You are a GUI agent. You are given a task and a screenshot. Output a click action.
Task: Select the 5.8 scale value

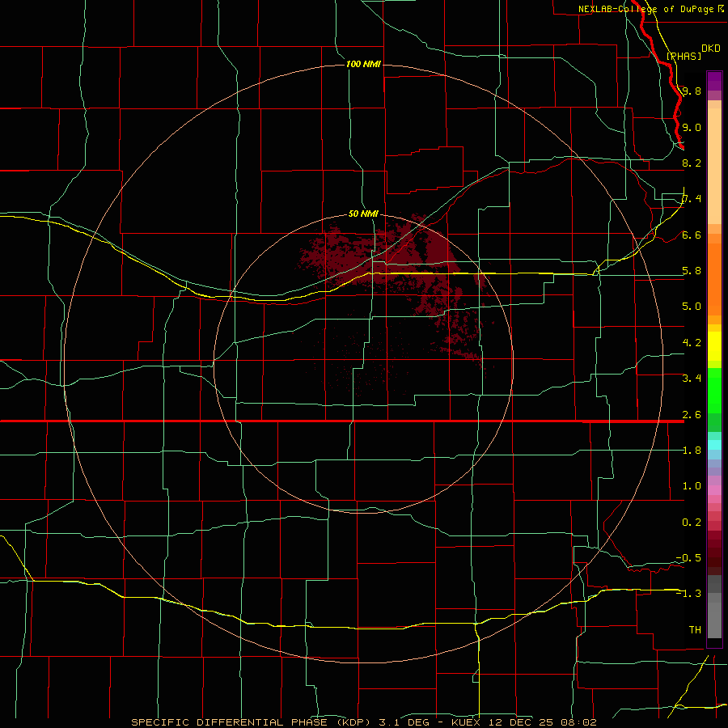click(692, 271)
